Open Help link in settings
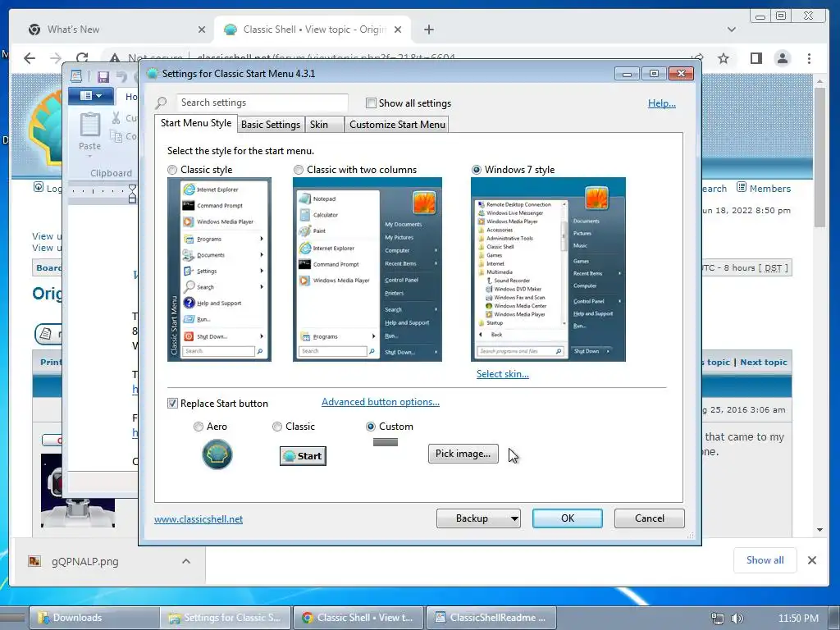The image size is (840, 630). (x=662, y=103)
